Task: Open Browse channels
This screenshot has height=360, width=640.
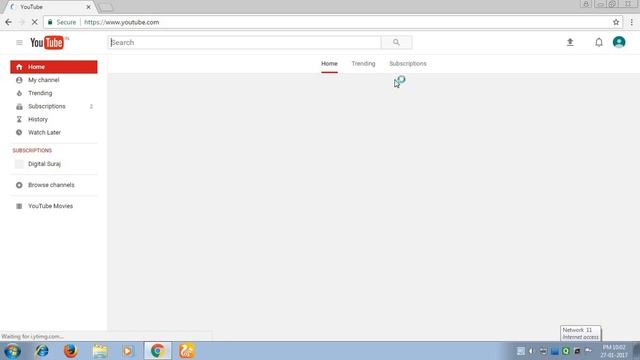Action: tap(54, 185)
